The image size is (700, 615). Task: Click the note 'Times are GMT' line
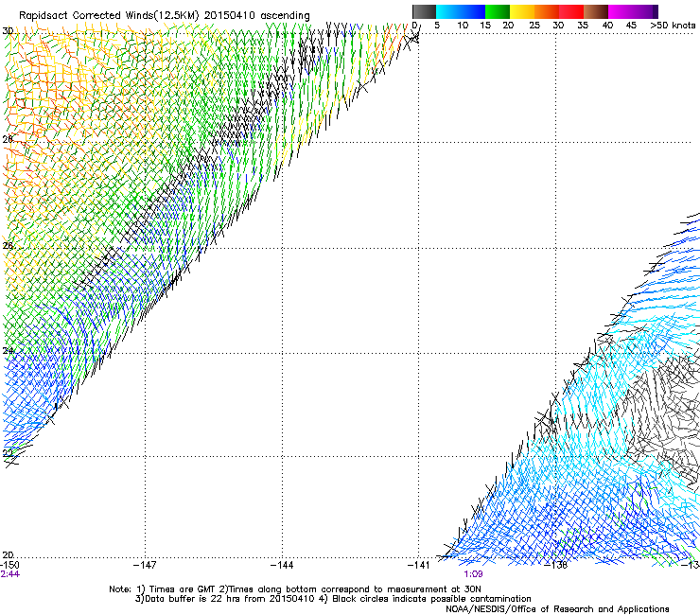point(295,589)
